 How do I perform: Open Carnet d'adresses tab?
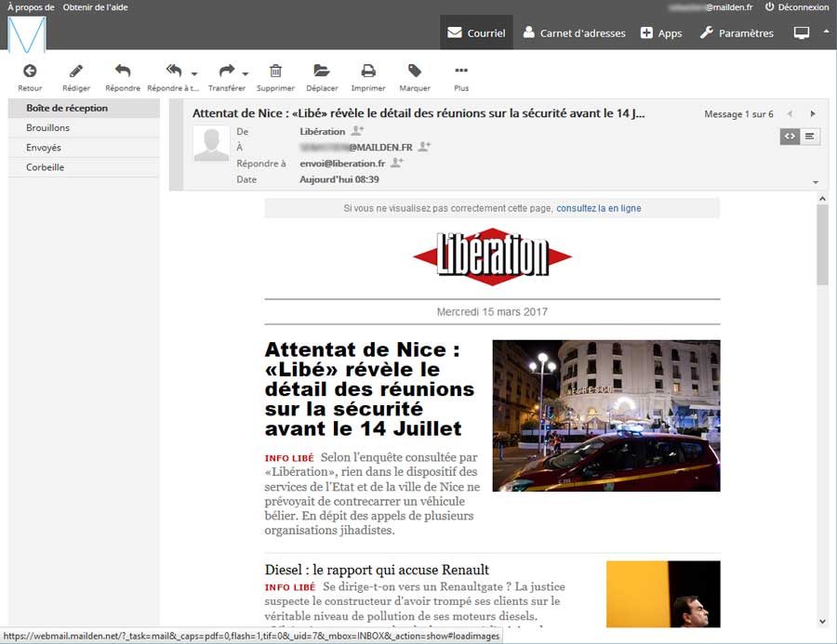click(575, 33)
